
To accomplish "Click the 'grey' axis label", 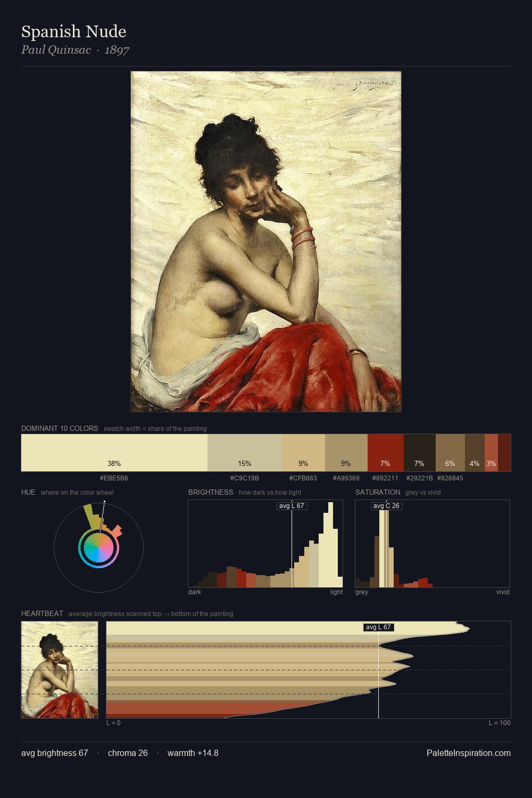I will click(x=362, y=592).
